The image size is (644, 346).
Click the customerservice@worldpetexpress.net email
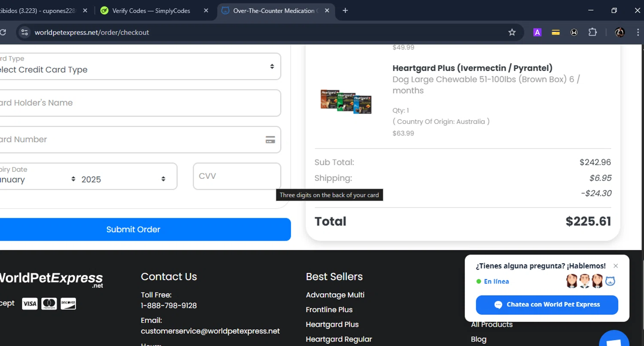(210, 331)
